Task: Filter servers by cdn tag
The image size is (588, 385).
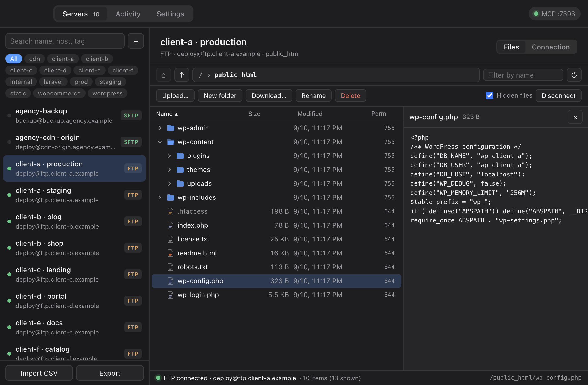Action: point(34,59)
